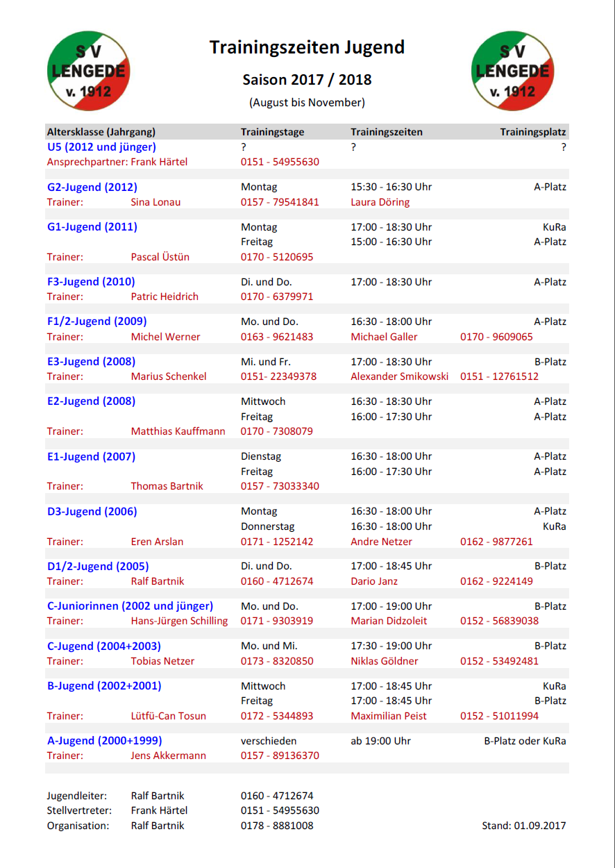Click the 'Trainingstage' column header

tap(272, 132)
